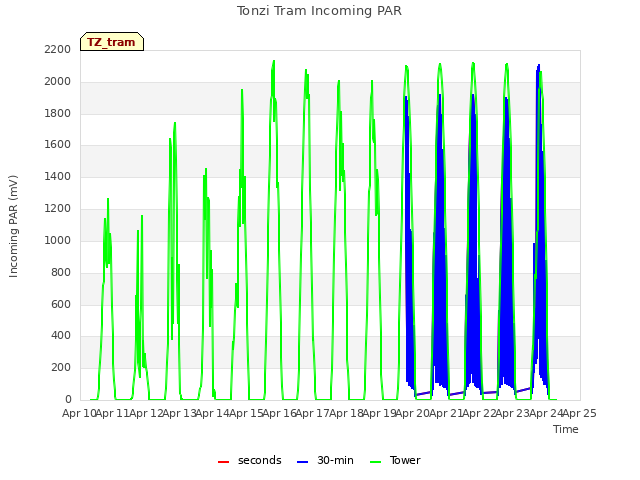Click the Incoming PAR (mV) axis label

coord(13,226)
